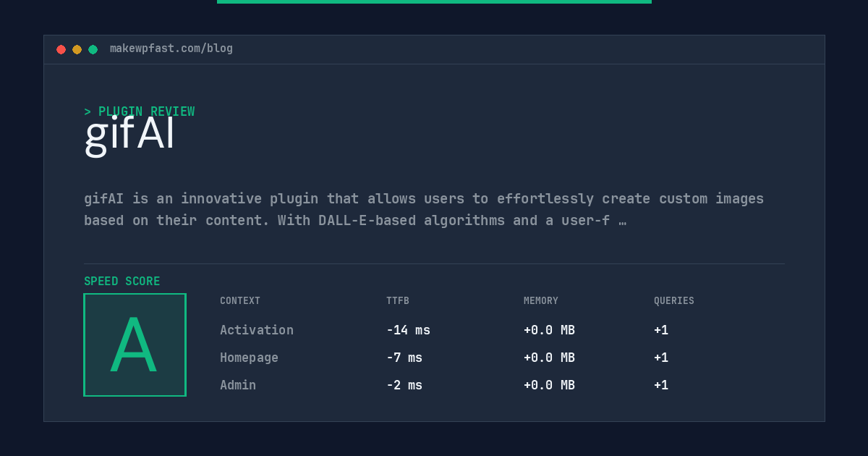Viewport: 868px width, 456px height.
Task: Click the TTFB column header
Action: click(398, 301)
